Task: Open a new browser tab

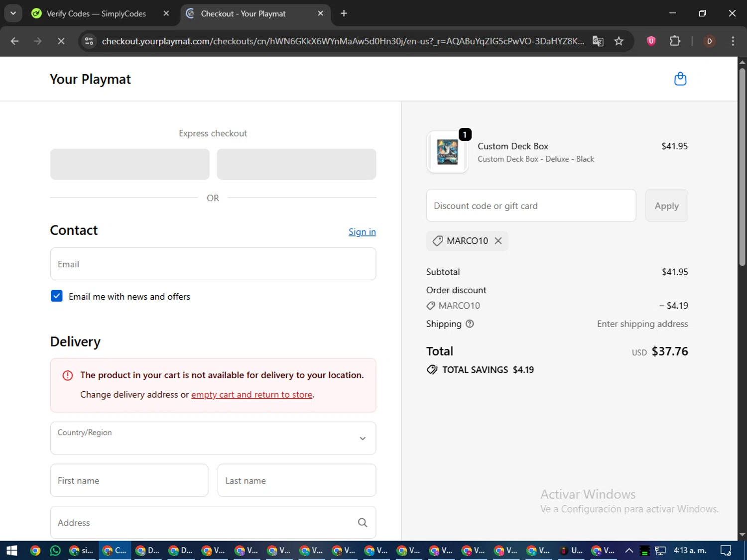Action: tap(344, 13)
